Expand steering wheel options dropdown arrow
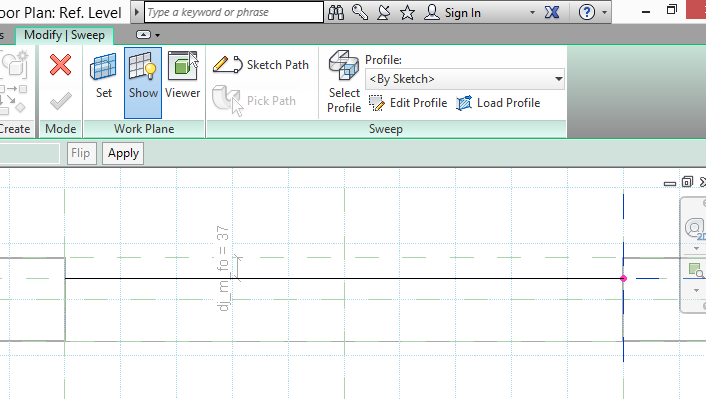 (696, 249)
